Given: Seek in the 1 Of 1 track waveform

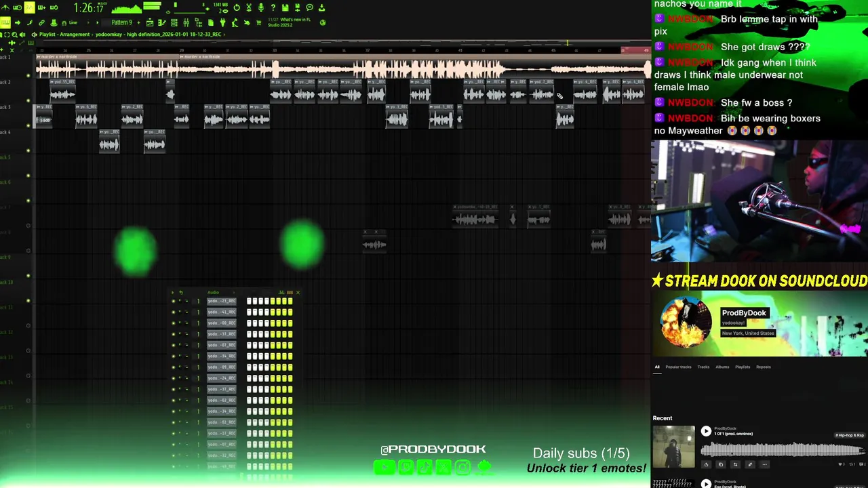Looking at the screenshot, I should pyautogui.click(x=783, y=450).
